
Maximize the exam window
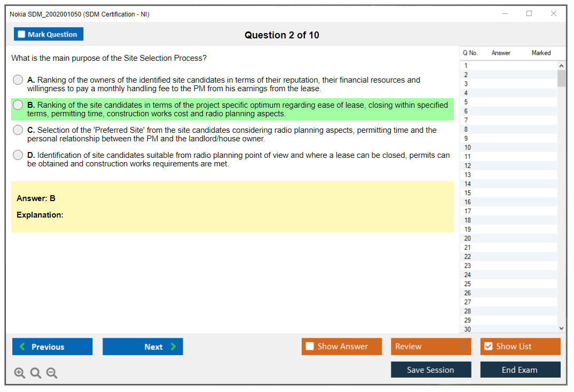click(x=529, y=14)
